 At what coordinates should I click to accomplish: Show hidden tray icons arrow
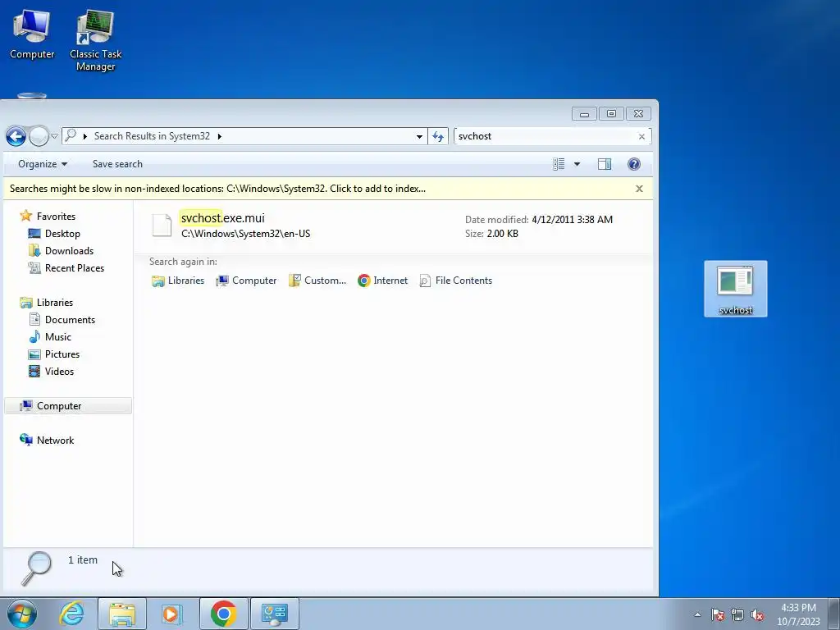tap(697, 614)
